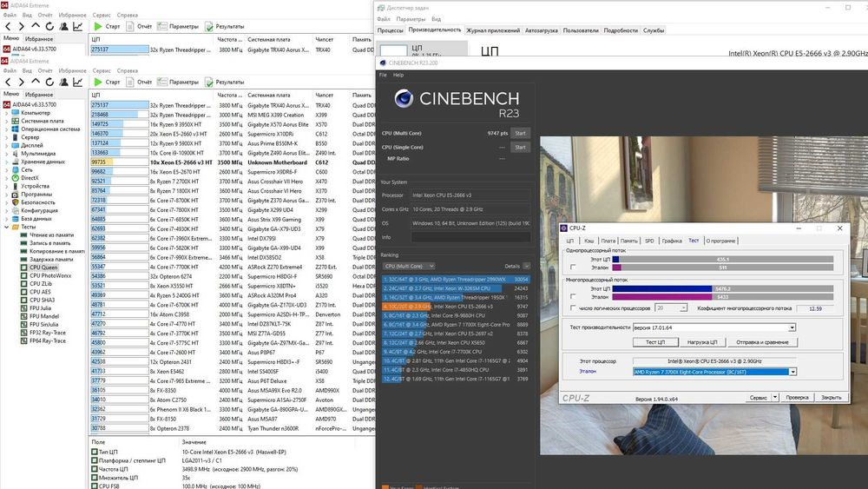
Task: Select the CPU PhotoWorxx benchmark icon
Action: [x=23, y=275]
